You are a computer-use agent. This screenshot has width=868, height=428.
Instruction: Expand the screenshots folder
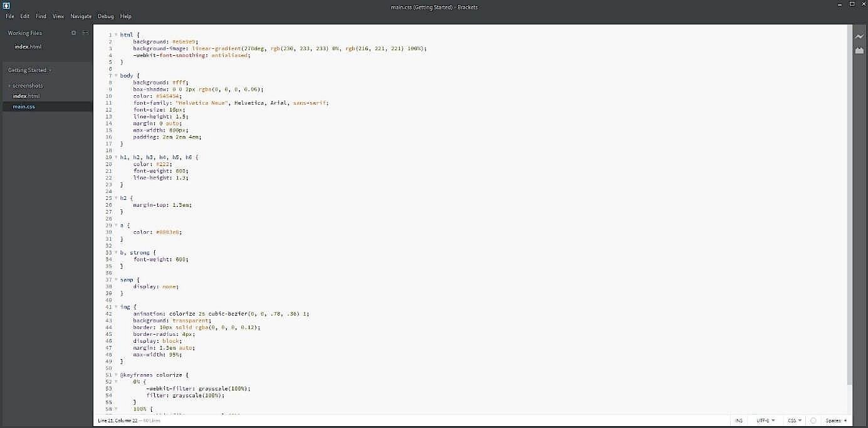coord(26,85)
